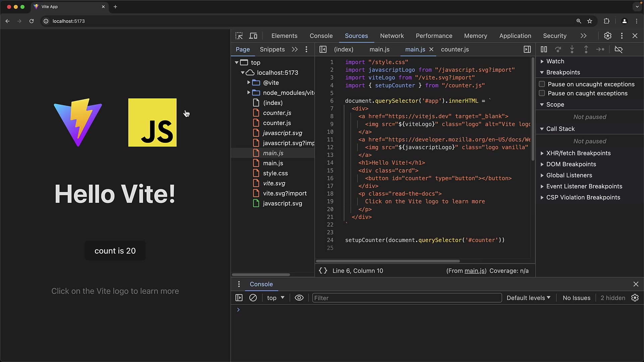Switch to the Network tab
Image resolution: width=644 pixels, height=362 pixels.
[x=392, y=36]
